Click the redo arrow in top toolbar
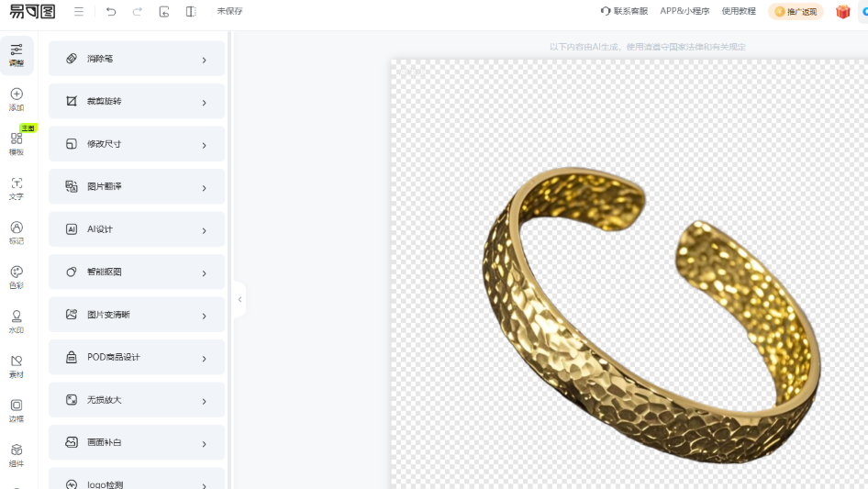 coord(138,12)
